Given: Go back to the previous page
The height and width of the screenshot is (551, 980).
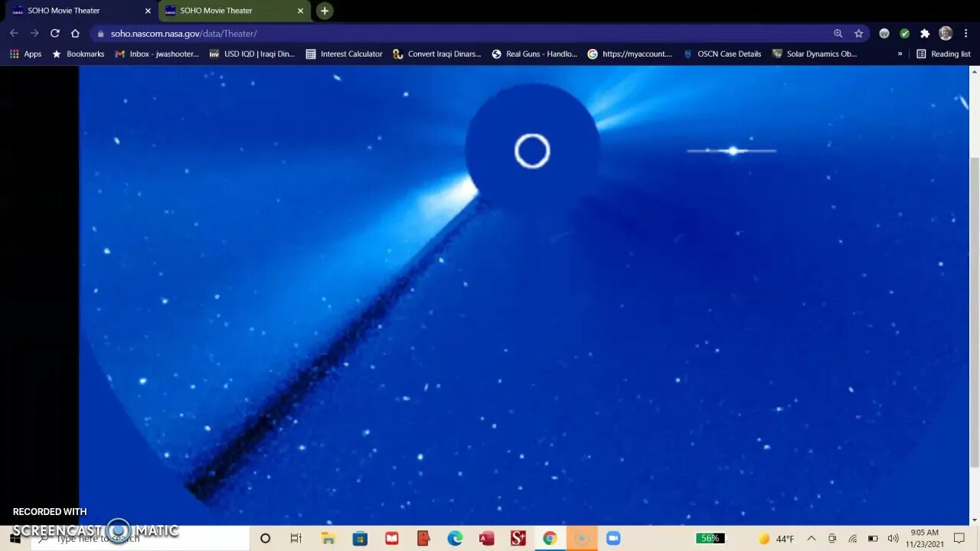Looking at the screenshot, I should coord(14,33).
